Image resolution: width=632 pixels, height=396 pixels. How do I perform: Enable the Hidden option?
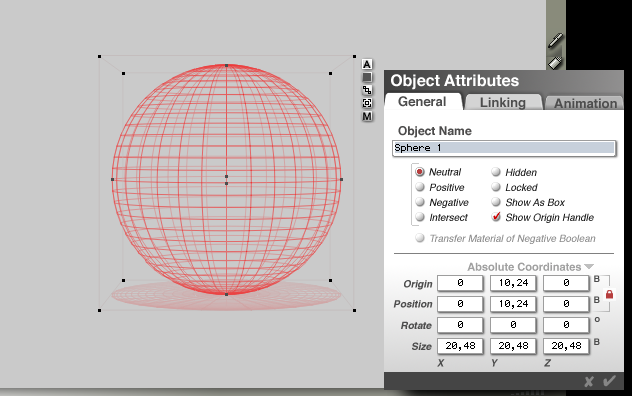tap(496, 172)
